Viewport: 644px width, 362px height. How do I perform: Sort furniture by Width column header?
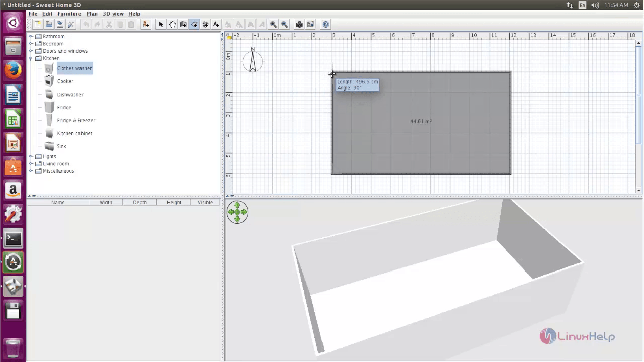(x=106, y=202)
